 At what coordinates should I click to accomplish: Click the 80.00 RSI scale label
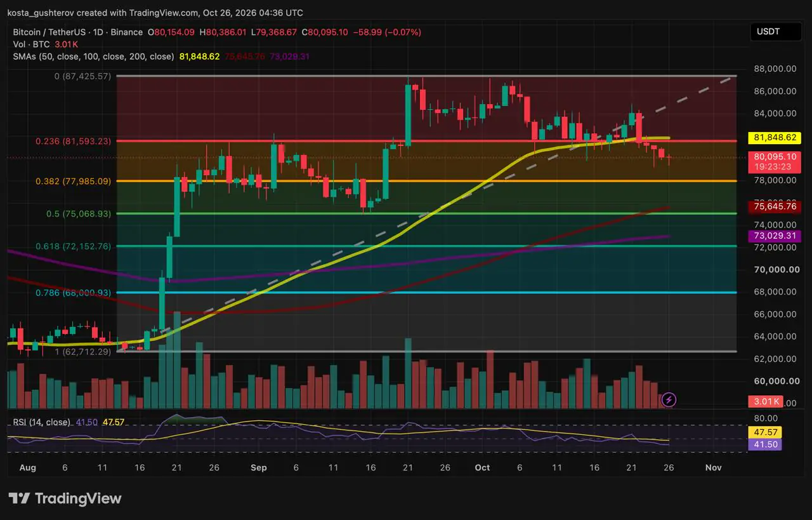pyautogui.click(x=766, y=418)
